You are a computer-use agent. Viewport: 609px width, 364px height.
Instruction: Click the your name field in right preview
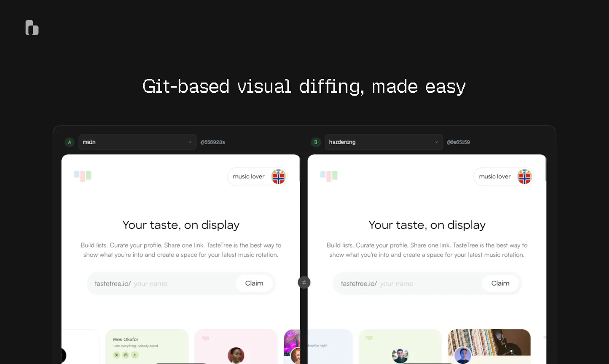pos(429,284)
